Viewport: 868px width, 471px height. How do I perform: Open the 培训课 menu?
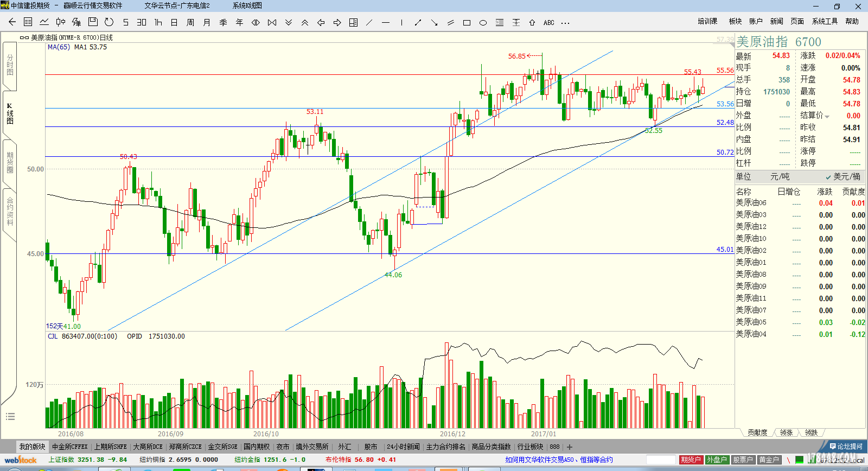tap(707, 21)
